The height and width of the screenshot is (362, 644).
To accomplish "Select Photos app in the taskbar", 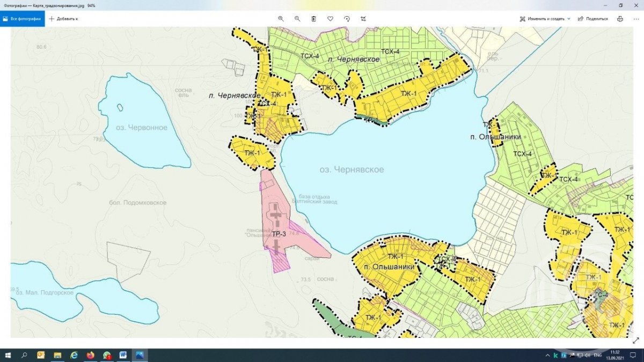I will [140, 355].
